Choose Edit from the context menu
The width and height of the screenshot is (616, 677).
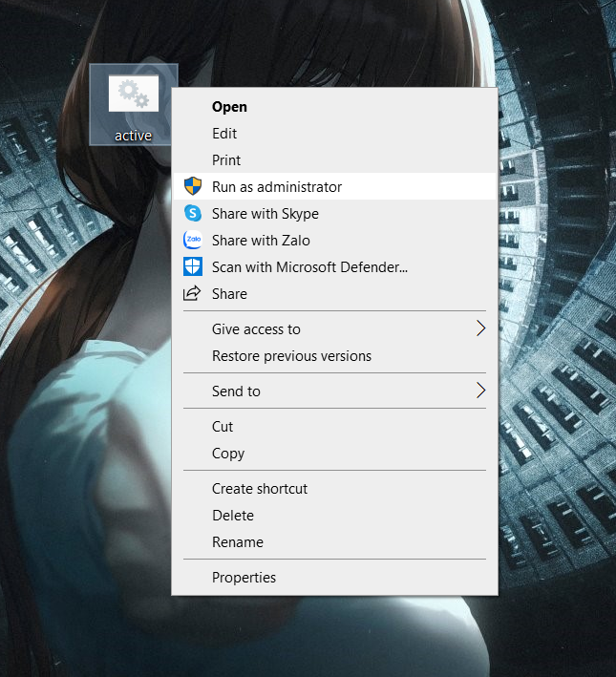click(x=335, y=134)
